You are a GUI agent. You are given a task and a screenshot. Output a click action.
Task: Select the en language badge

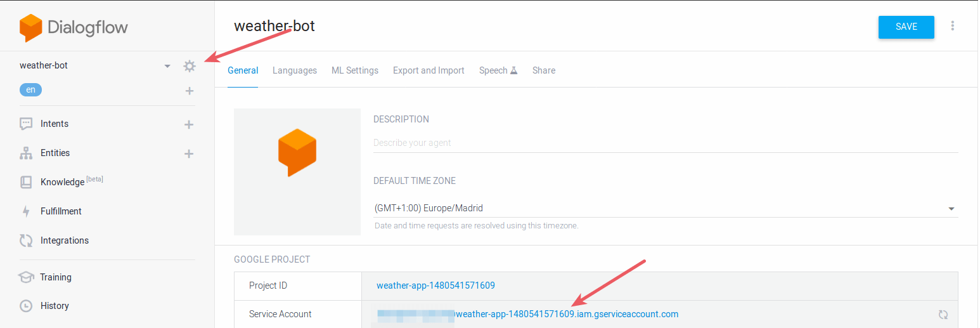(30, 90)
